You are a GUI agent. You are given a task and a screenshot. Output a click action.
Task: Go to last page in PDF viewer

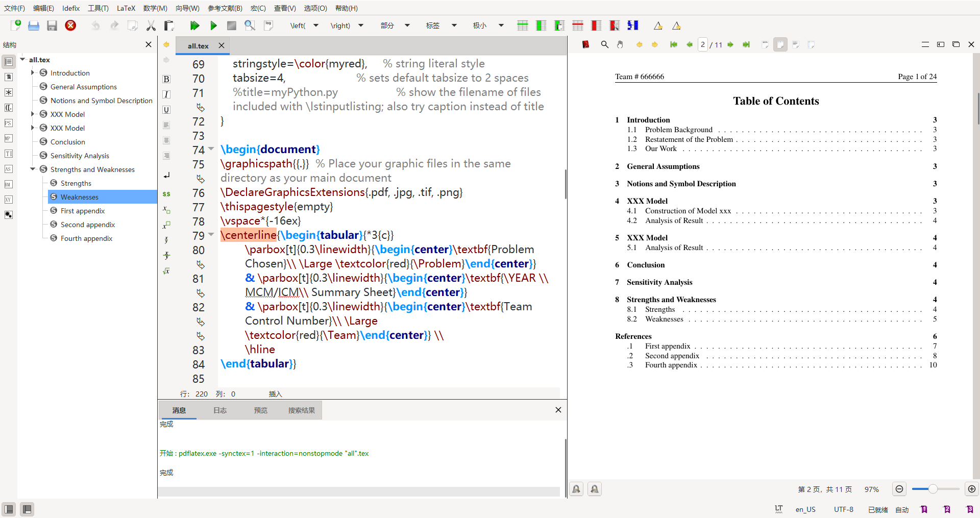tap(746, 45)
